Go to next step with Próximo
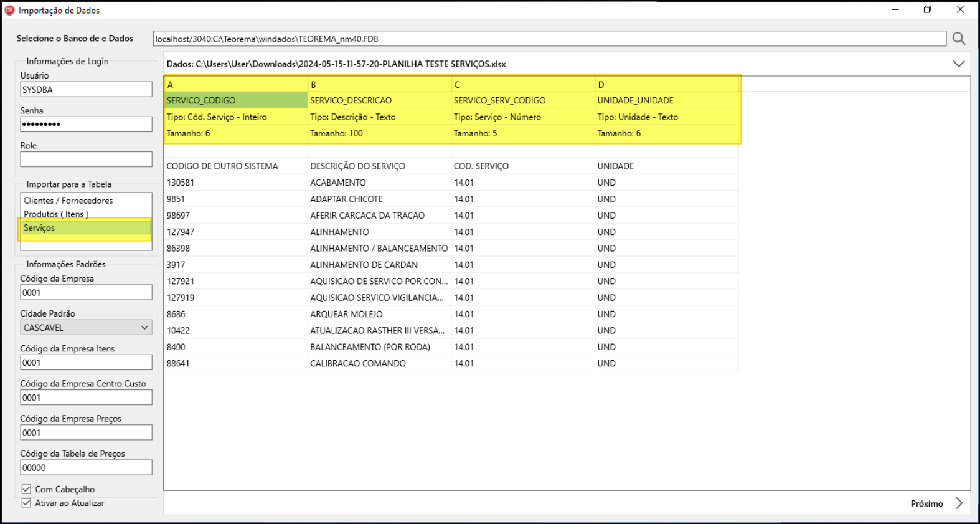Screen dimensions: 980x524 pos(926,503)
